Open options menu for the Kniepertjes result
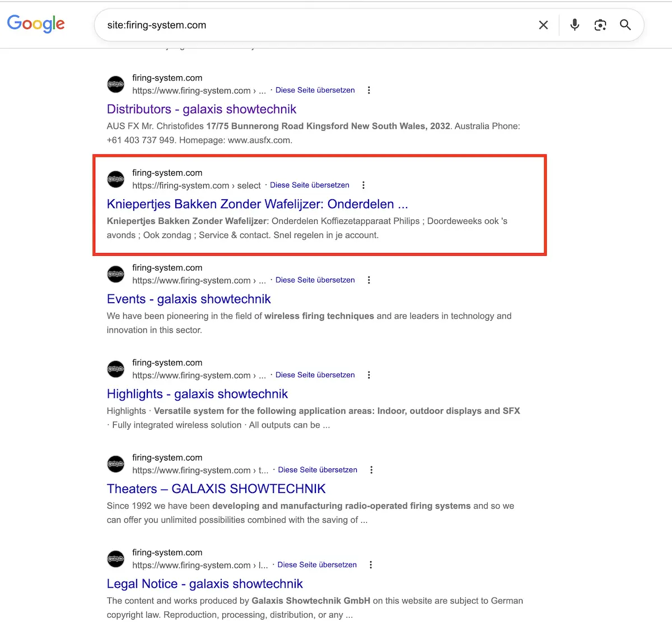 (x=363, y=185)
